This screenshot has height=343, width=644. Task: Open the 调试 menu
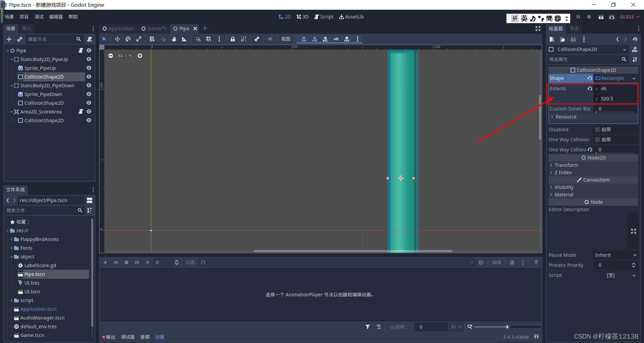(x=39, y=17)
